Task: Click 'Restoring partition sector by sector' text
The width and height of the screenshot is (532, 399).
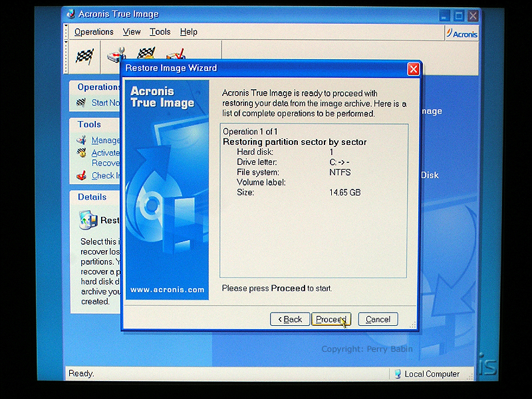Action: (295, 142)
